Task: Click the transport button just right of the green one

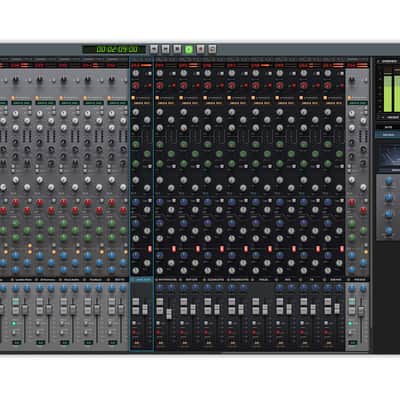Action: click(200, 49)
